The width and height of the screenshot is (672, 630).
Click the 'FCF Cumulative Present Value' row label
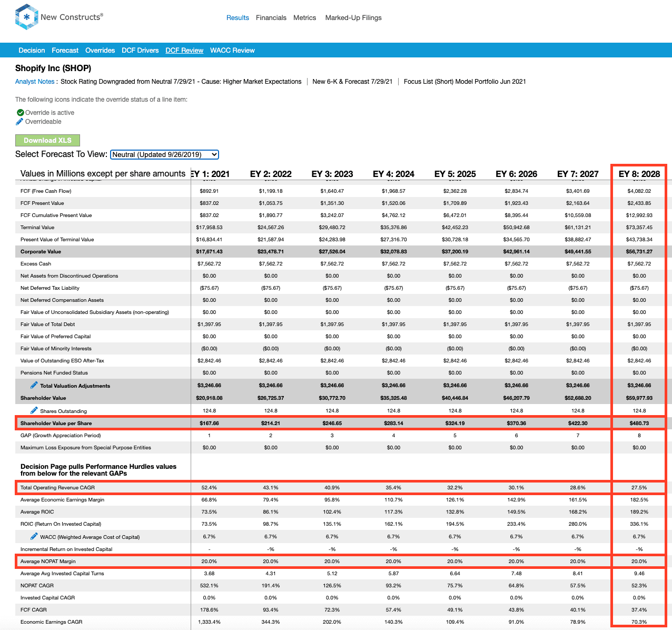56,215
